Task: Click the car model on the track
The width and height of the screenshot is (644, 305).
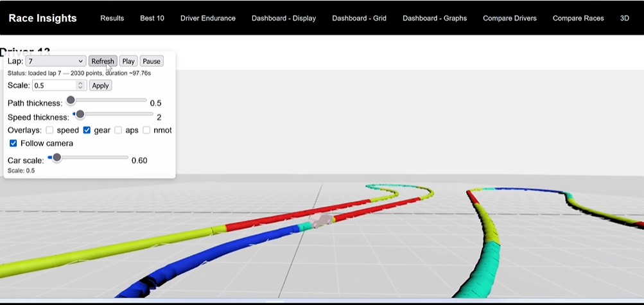Action: click(x=320, y=221)
